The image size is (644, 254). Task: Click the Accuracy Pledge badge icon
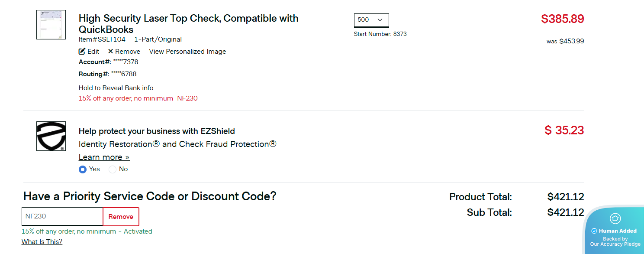(x=615, y=218)
